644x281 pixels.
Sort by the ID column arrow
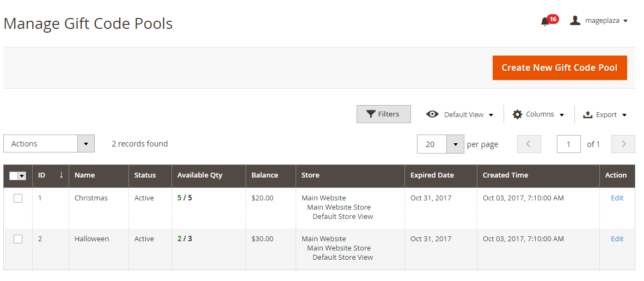61,175
